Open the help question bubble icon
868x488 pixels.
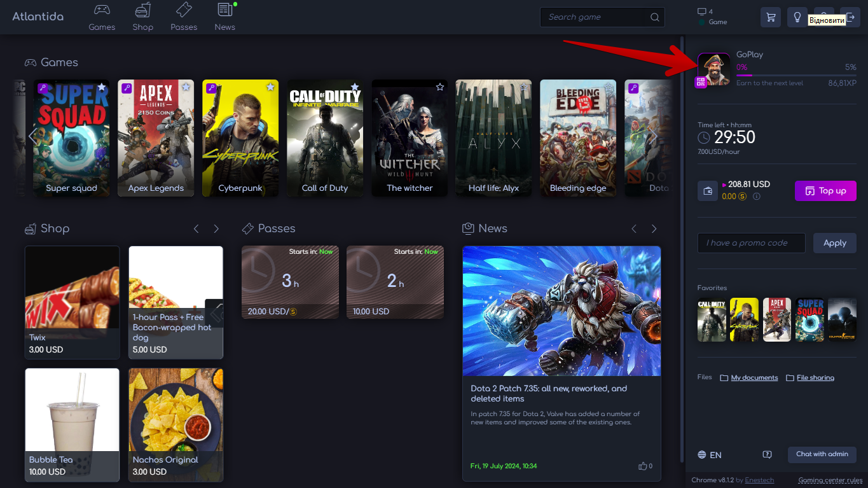click(767, 454)
